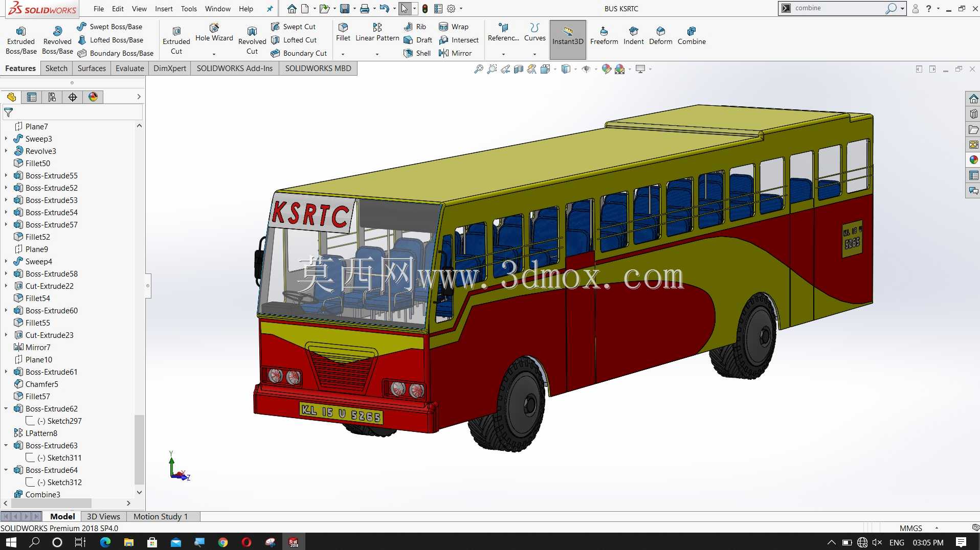Select the Linear Pattern tool
This screenshot has width=980, height=550.
pos(377,32)
